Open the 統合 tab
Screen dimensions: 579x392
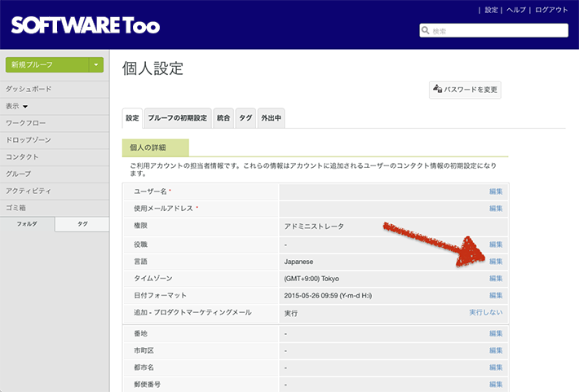tap(223, 118)
